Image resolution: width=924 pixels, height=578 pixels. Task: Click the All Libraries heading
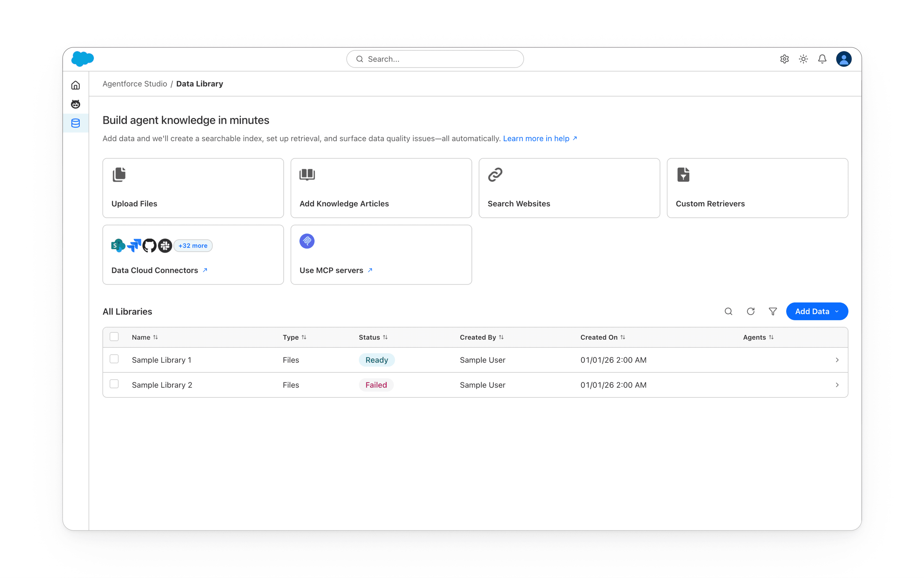click(127, 312)
